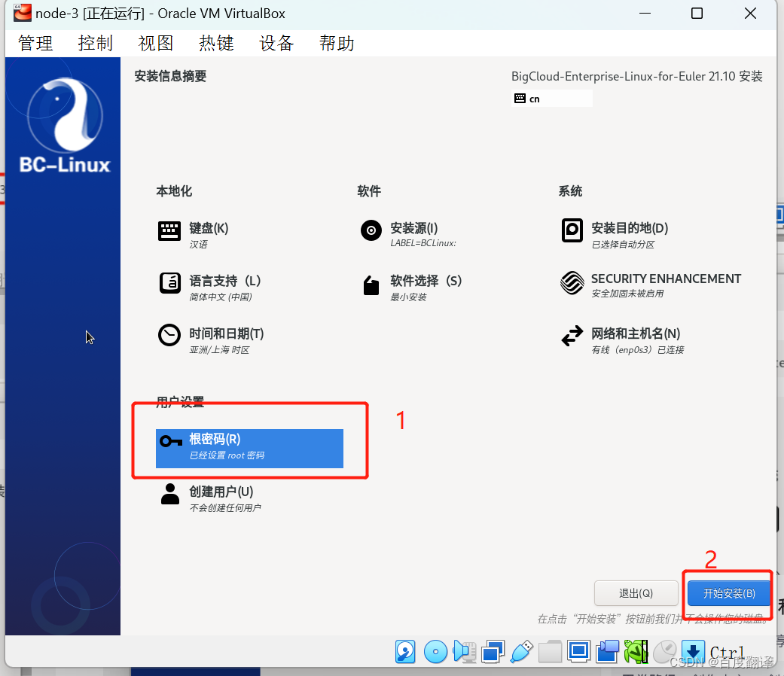Open the 设备 menu

pos(276,44)
